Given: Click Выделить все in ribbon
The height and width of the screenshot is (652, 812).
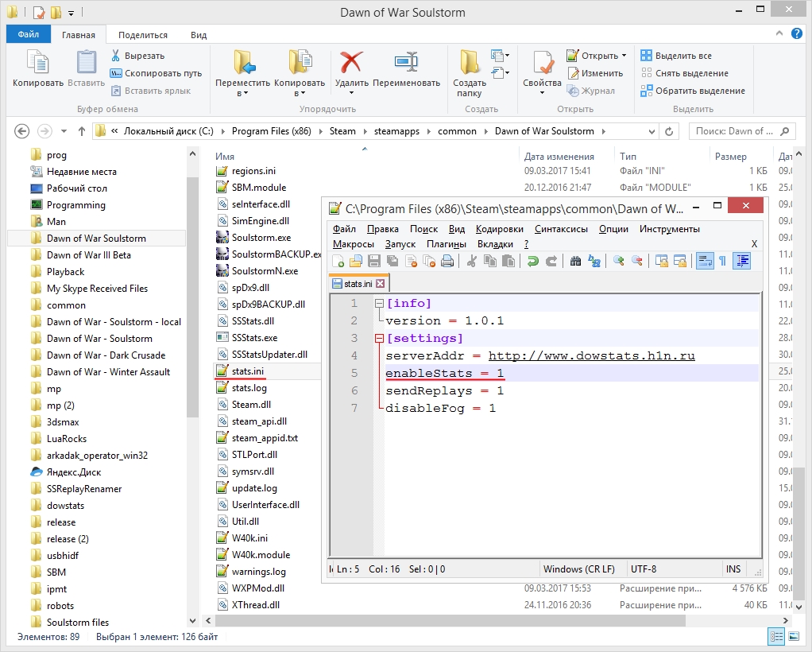Looking at the screenshot, I should pyautogui.click(x=676, y=56).
